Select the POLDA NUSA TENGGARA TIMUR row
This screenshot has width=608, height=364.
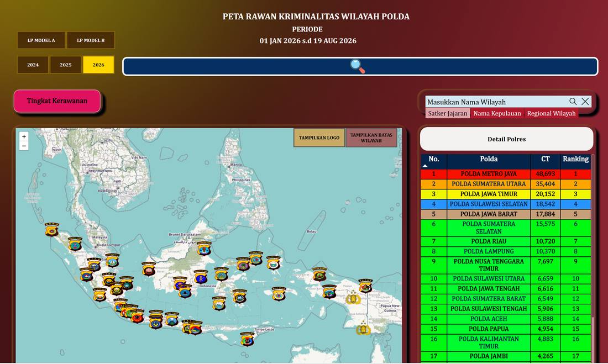tap(506, 265)
